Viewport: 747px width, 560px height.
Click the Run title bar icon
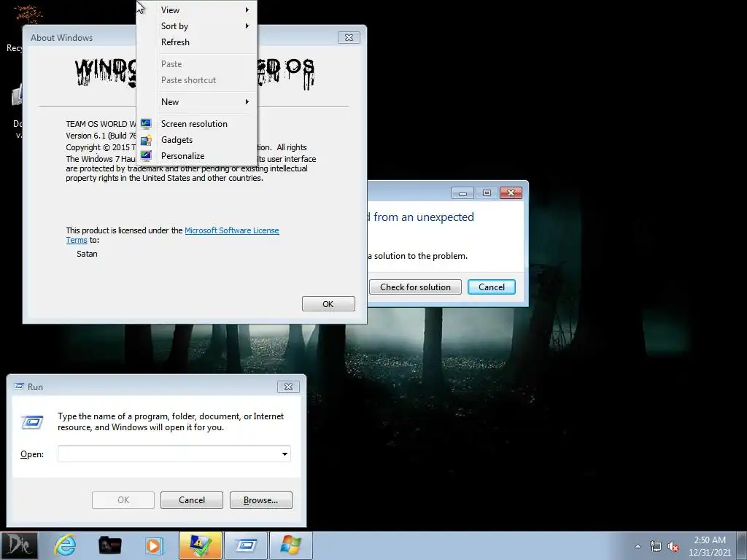(18, 386)
